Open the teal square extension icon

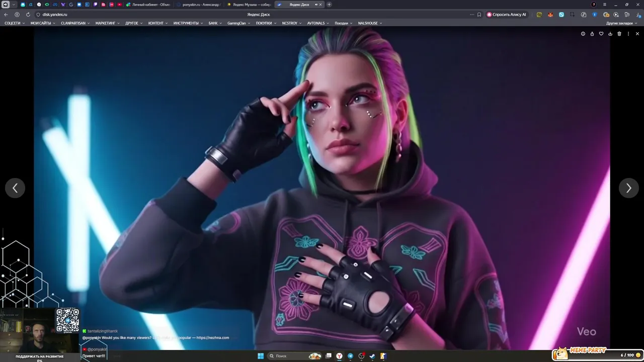click(561, 15)
